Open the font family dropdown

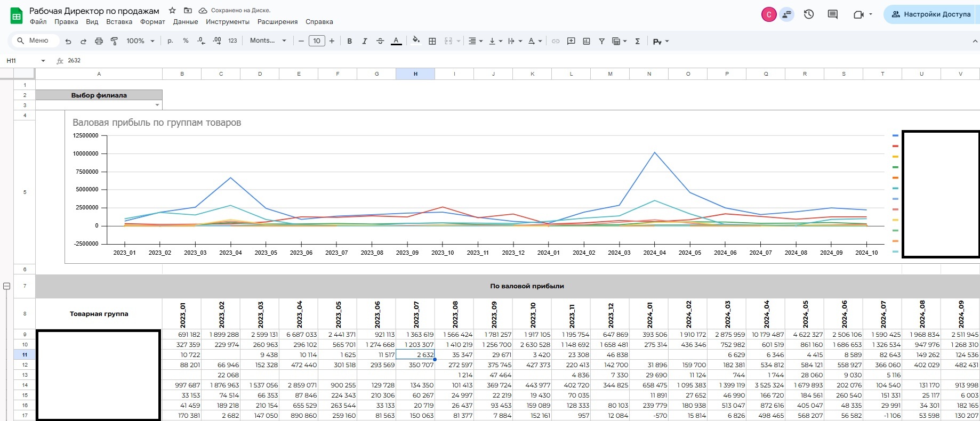268,41
